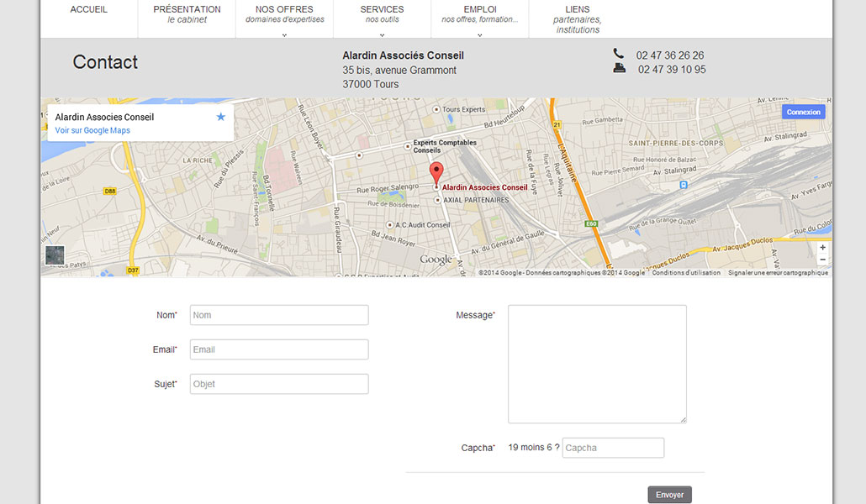The height and width of the screenshot is (504, 866).
Task: Click the telephone icon
Action: click(x=619, y=54)
